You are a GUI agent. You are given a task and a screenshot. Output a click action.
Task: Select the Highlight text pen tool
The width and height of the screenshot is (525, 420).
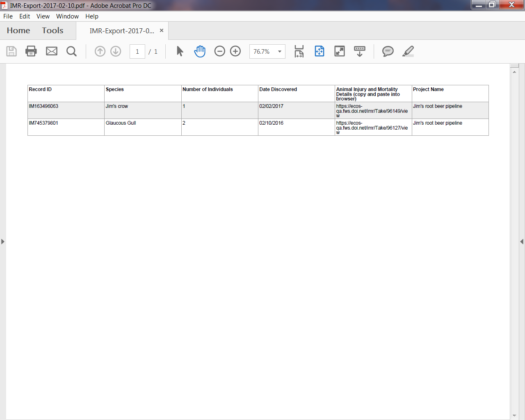pos(408,51)
